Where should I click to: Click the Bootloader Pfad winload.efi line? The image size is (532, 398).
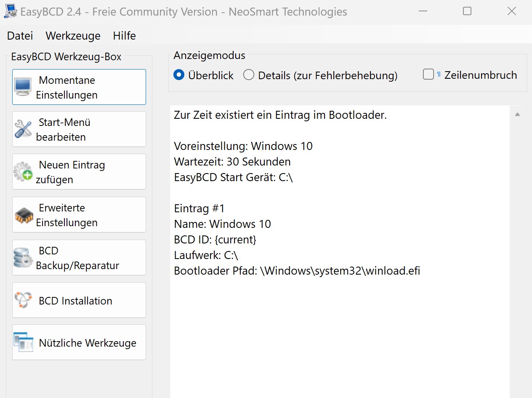point(297,271)
